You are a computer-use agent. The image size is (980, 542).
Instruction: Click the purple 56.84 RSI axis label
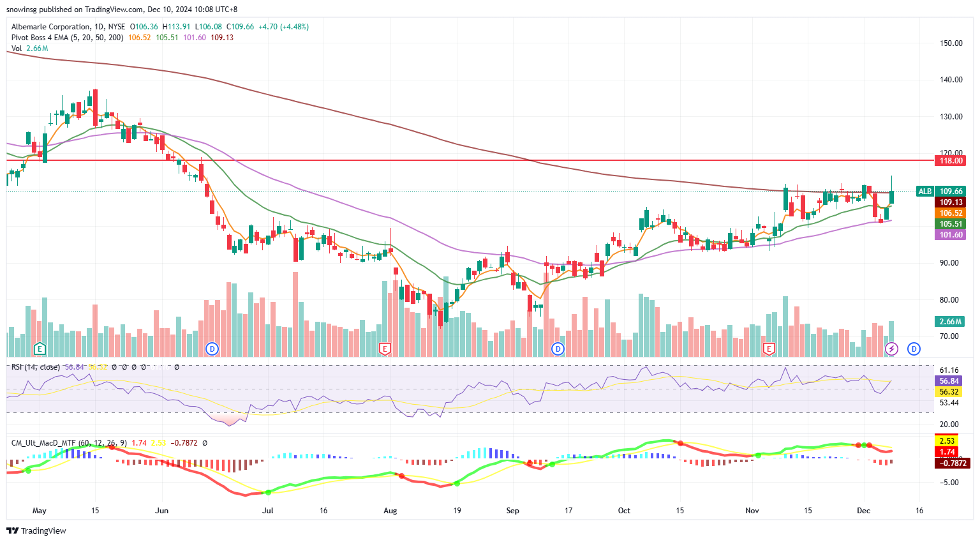(x=949, y=381)
